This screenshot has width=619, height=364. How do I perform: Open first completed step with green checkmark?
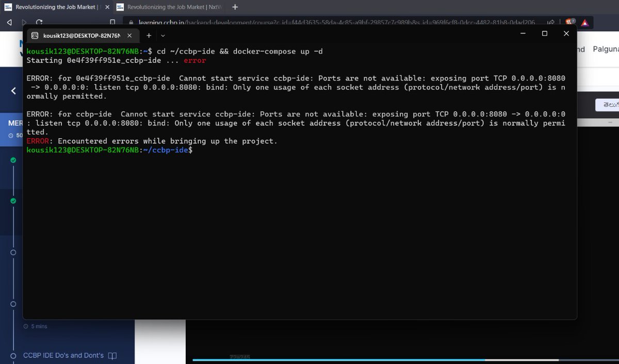point(13,160)
